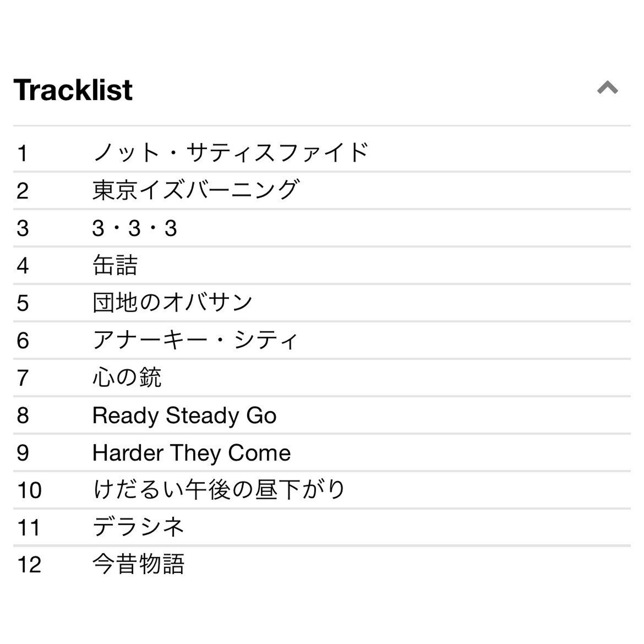The height and width of the screenshot is (644, 644).
Task: Click track number 8 in list
Action: coord(23,415)
